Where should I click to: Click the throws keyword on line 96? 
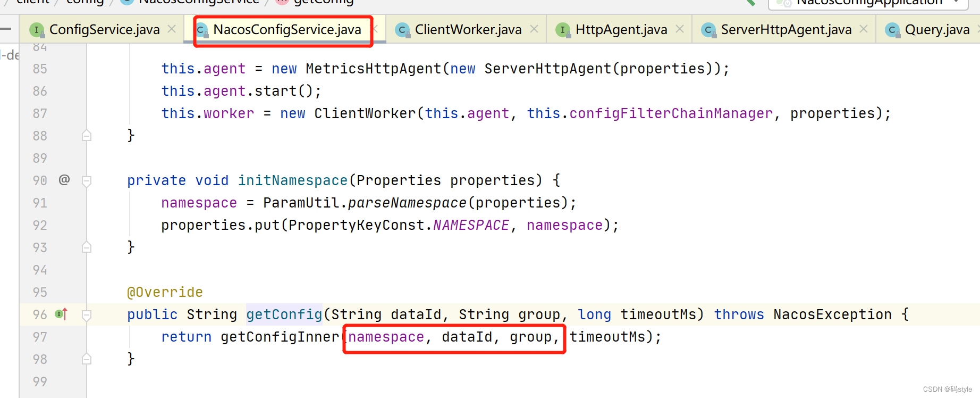(739, 314)
